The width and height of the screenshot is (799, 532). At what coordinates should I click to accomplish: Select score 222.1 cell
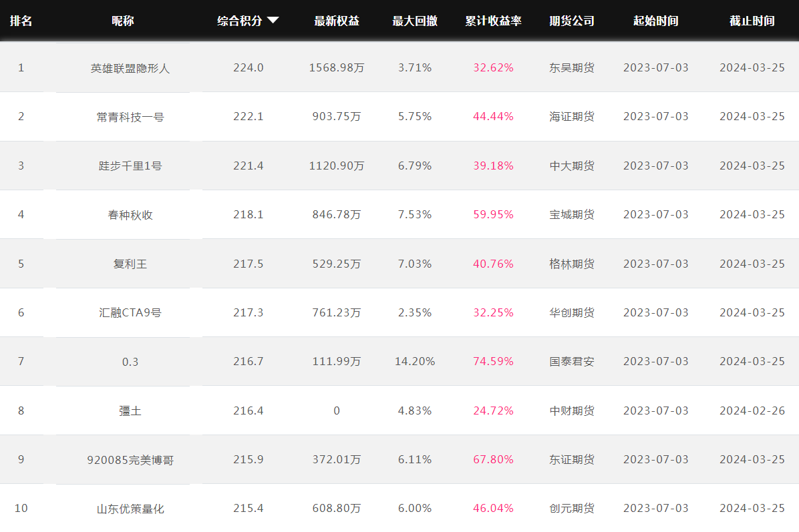(248, 117)
